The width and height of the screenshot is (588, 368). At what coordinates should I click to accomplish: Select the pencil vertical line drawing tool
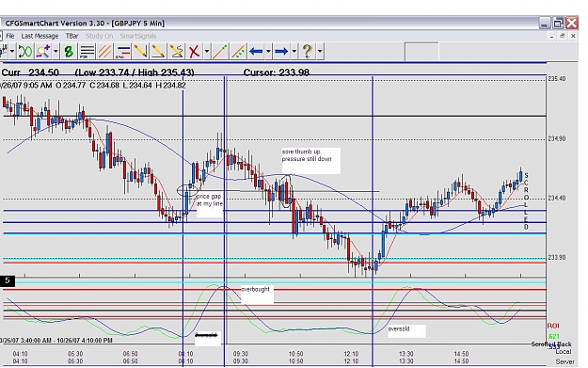(x=140, y=51)
